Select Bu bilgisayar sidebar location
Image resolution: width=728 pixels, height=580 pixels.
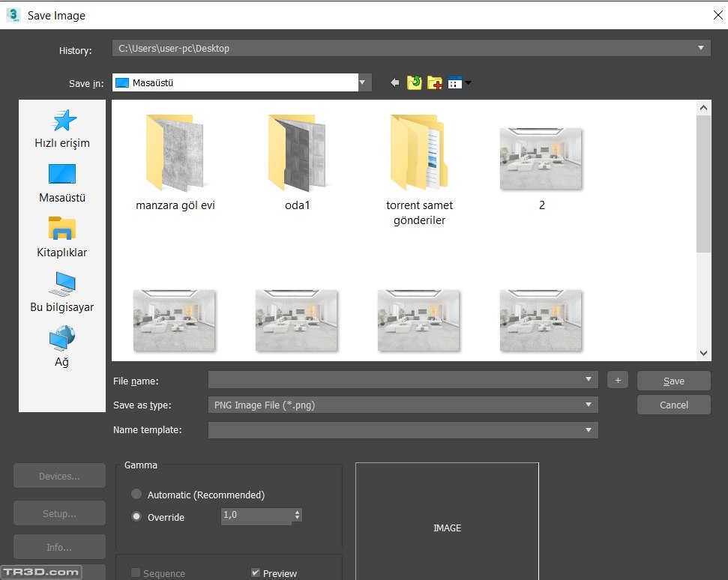tap(62, 291)
